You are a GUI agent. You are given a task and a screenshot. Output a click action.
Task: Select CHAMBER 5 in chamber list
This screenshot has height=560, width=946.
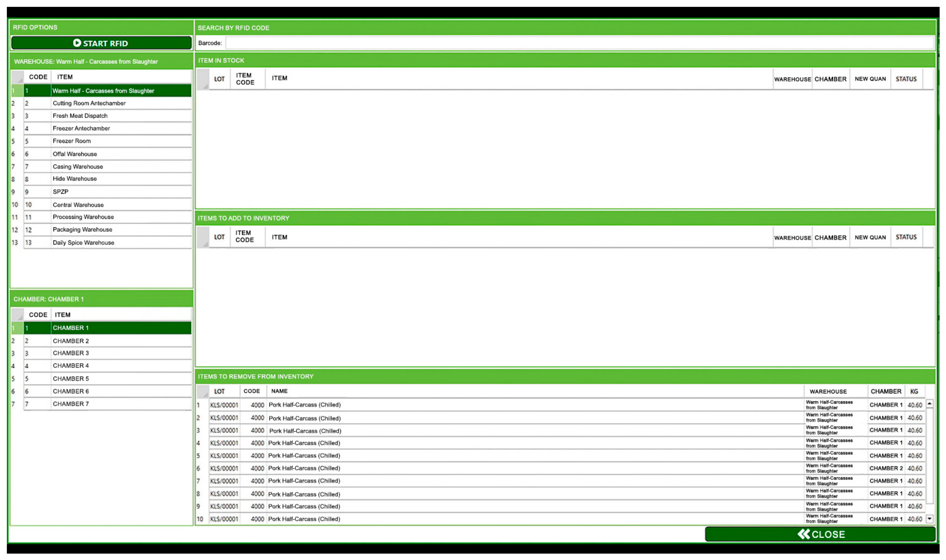101,379
